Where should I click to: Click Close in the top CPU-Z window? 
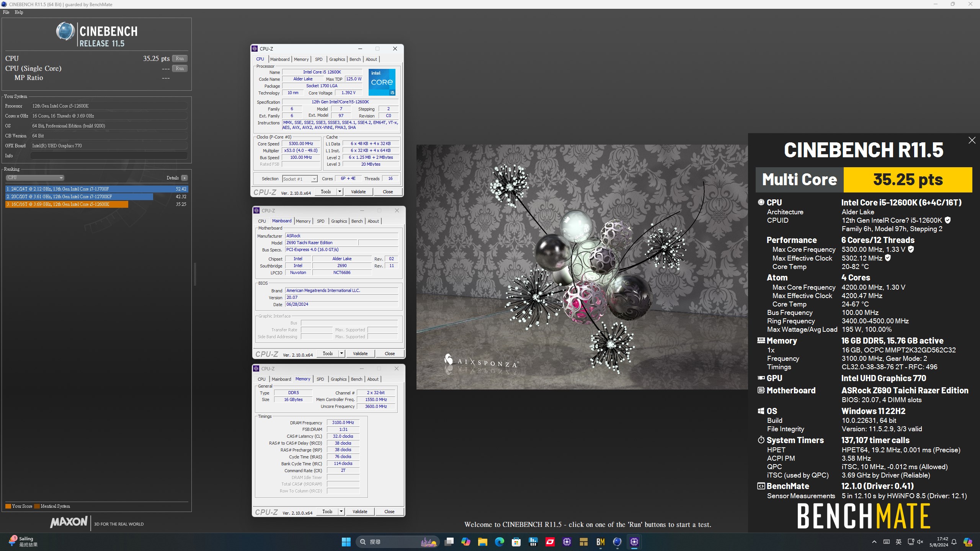[388, 192]
